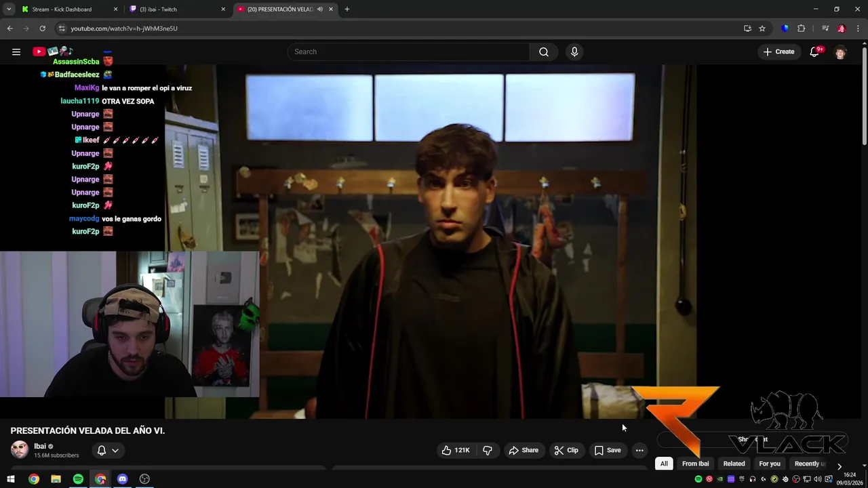Open the Extensions puzzle menu
This screenshot has height=488, width=868.
tap(802, 28)
